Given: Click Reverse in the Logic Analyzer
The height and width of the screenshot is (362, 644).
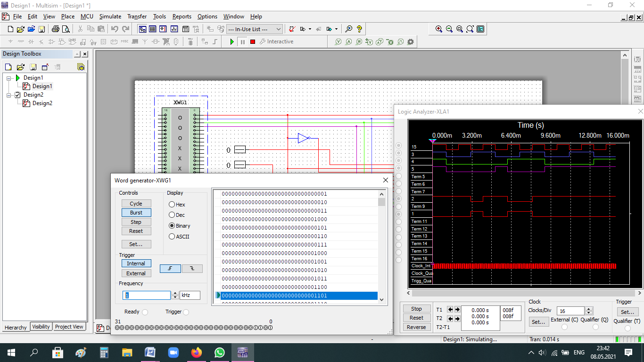Looking at the screenshot, I should 416,327.
